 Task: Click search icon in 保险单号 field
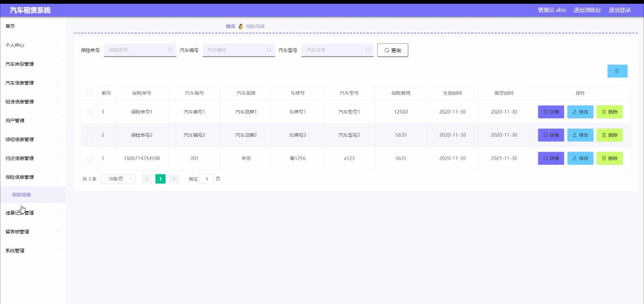tap(170, 50)
